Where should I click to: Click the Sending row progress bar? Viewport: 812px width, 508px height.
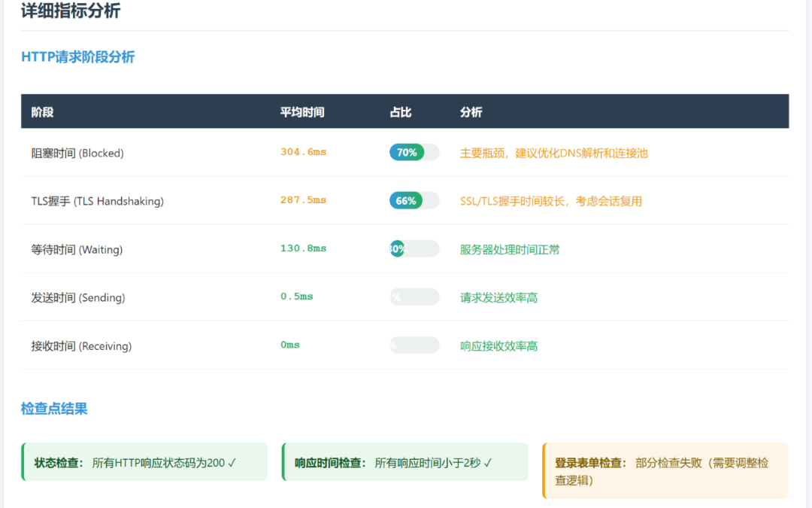click(x=414, y=297)
